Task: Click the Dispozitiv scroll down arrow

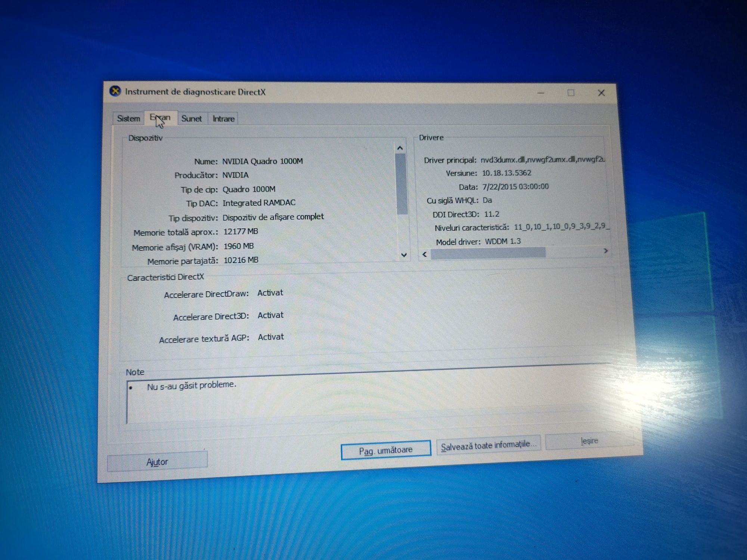Action: click(x=403, y=255)
